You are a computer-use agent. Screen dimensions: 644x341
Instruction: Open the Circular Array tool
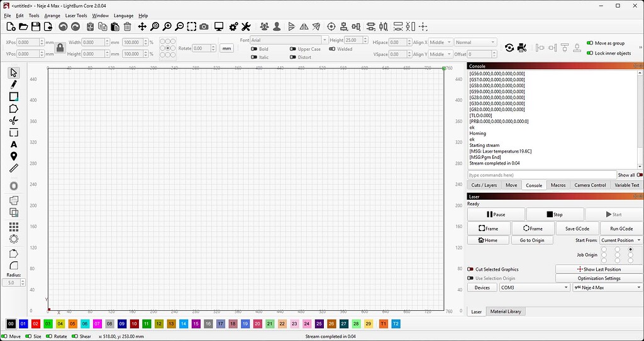tap(14, 239)
